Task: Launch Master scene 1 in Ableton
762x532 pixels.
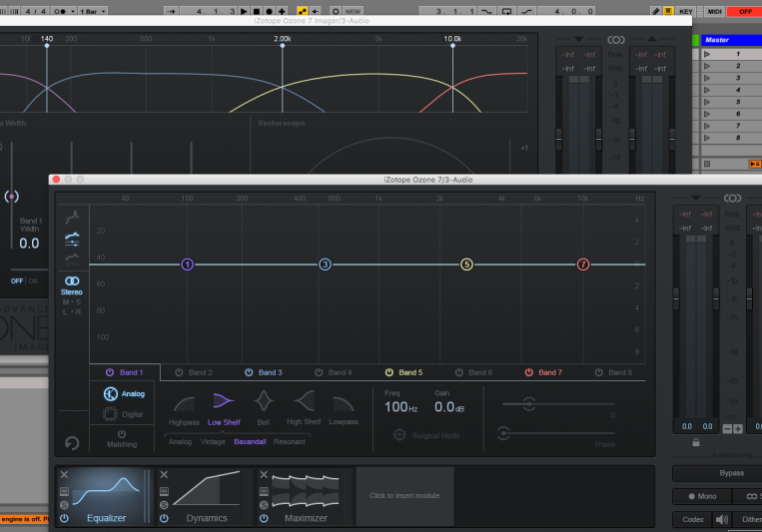Action: click(707, 54)
